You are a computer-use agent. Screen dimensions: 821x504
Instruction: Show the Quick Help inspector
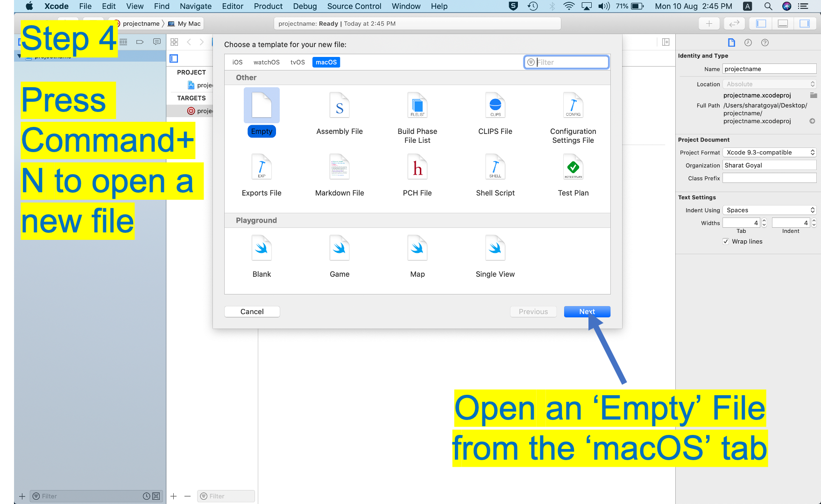click(x=765, y=42)
